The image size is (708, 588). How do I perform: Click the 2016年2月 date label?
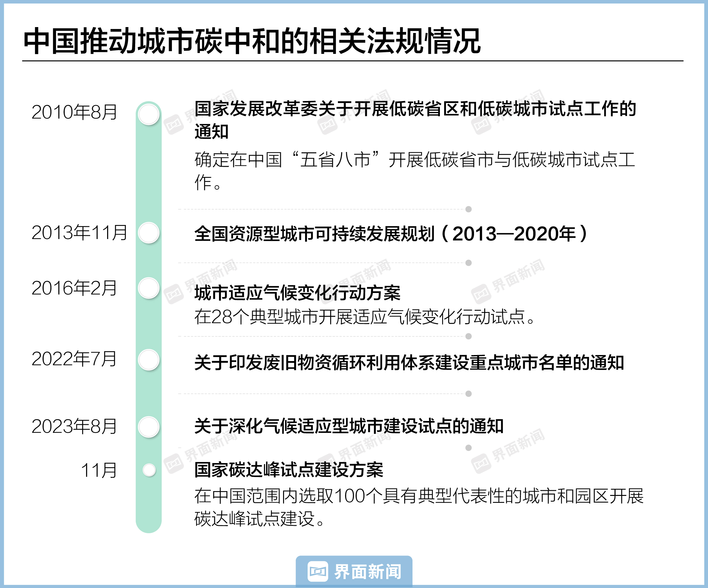74,288
